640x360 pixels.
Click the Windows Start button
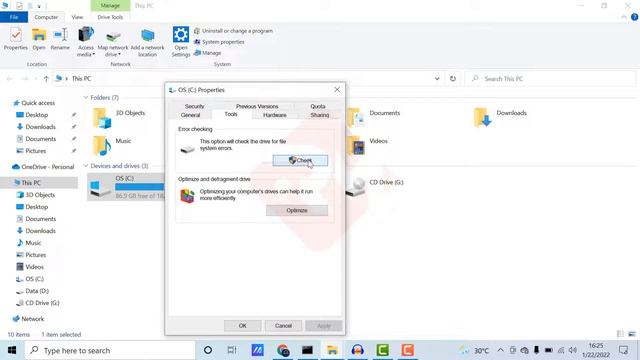click(12, 350)
